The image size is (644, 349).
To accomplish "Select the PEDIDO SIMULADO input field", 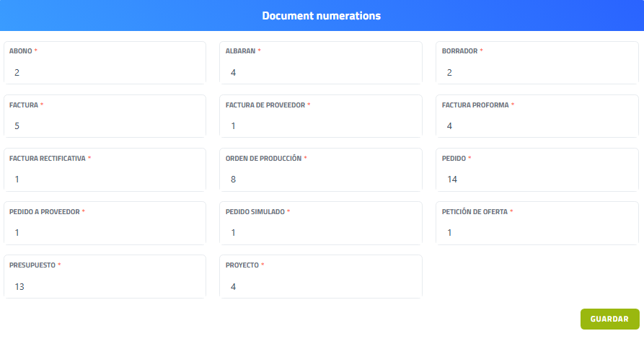I will (x=321, y=233).
